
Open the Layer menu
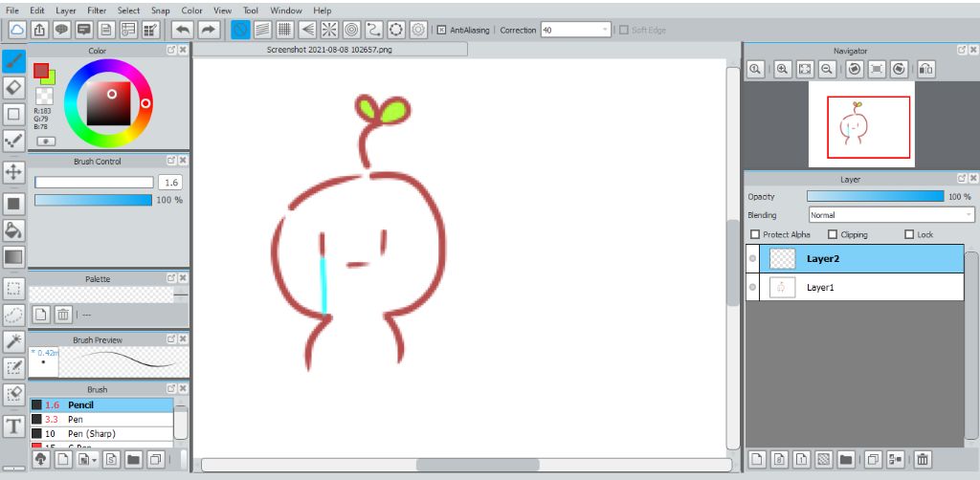click(66, 11)
